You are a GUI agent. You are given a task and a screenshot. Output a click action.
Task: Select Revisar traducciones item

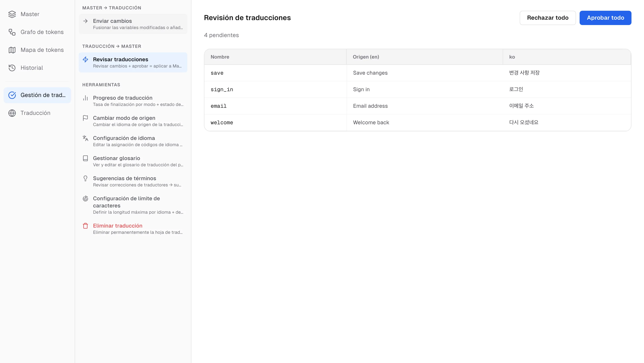pos(133,62)
